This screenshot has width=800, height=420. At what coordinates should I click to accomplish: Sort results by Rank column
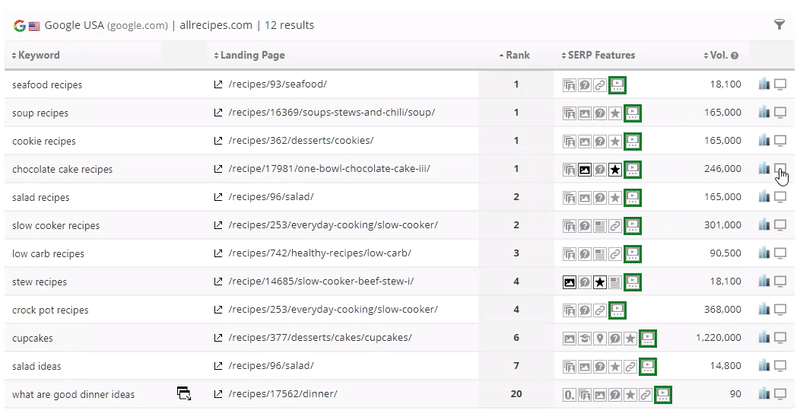[x=514, y=56]
